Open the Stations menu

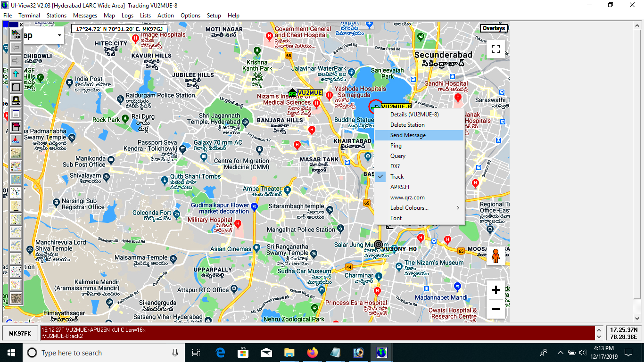point(57,16)
